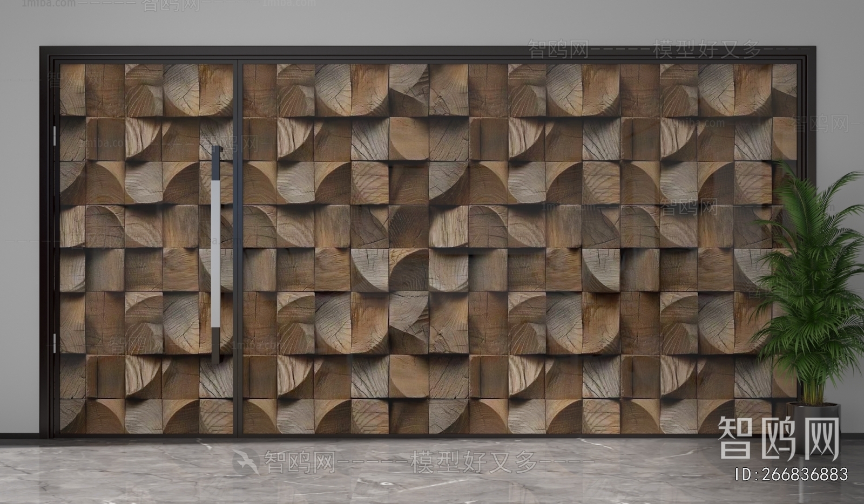Screen dimensions: 864x504
Task: Click the gray marble floor
Action: (162, 475)
